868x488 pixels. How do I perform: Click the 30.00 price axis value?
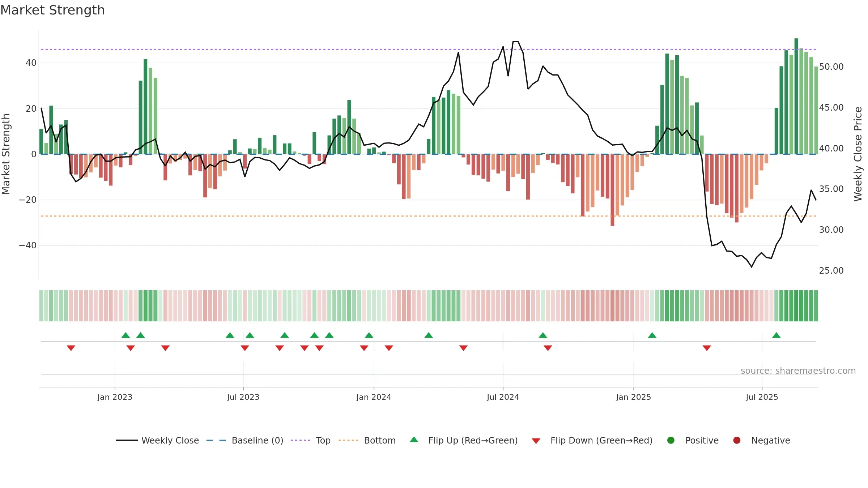coord(831,230)
